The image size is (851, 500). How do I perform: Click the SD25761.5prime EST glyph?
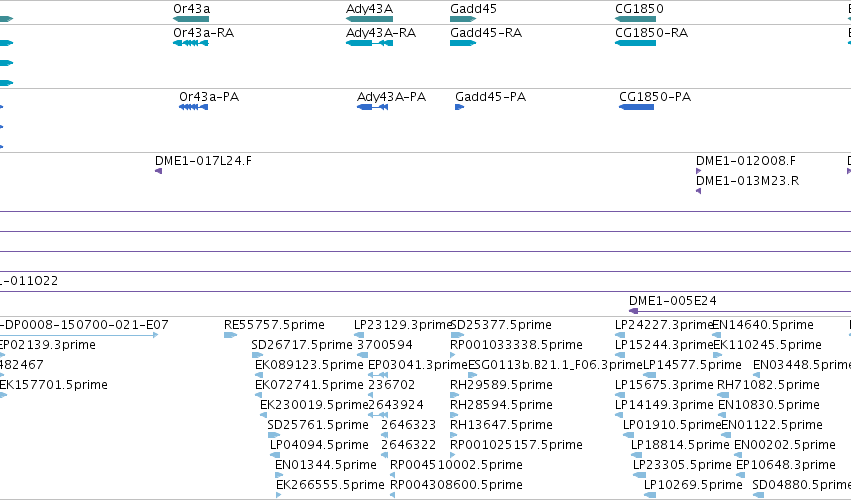tap(274, 435)
